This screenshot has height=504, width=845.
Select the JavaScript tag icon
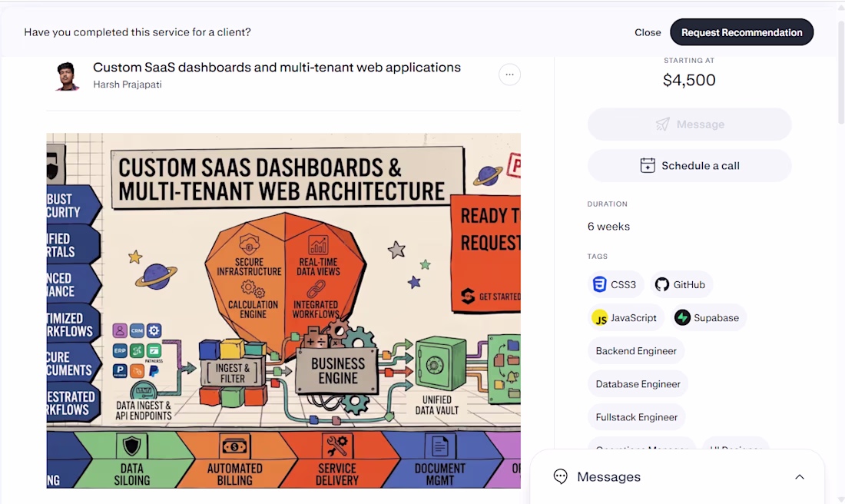599,318
